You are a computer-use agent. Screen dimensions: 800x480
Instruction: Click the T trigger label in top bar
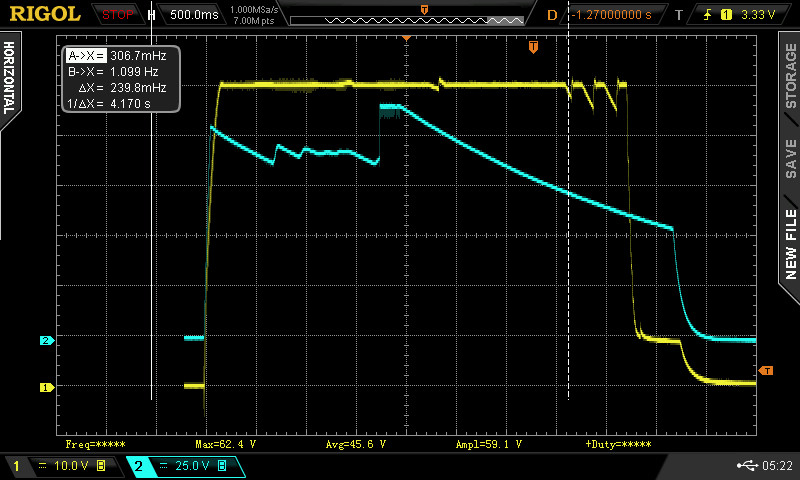click(679, 15)
